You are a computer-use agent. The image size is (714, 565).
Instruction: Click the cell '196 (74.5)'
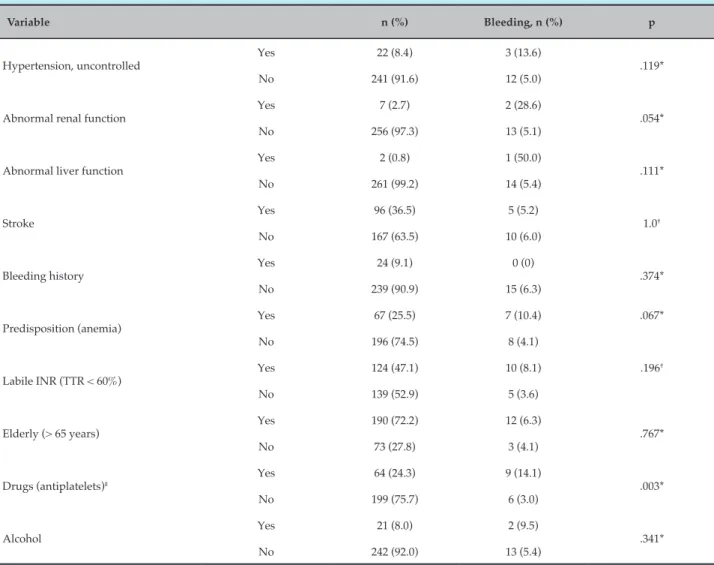pyautogui.click(x=394, y=342)
